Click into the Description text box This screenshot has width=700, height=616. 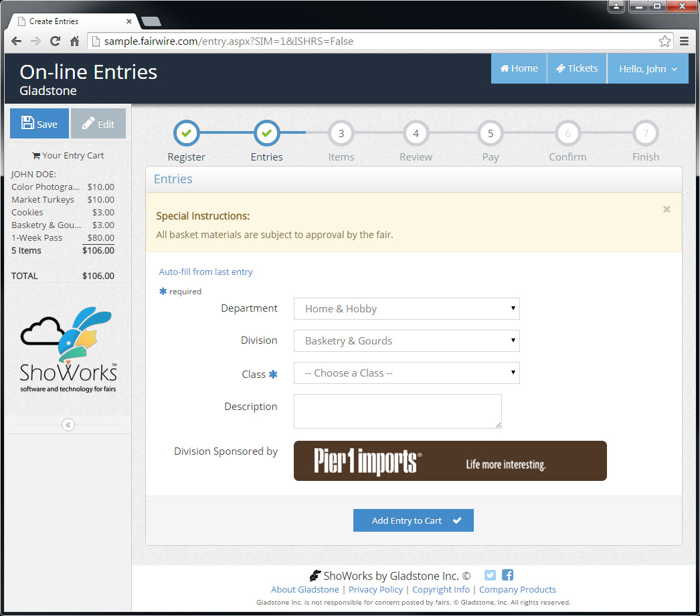(x=398, y=411)
